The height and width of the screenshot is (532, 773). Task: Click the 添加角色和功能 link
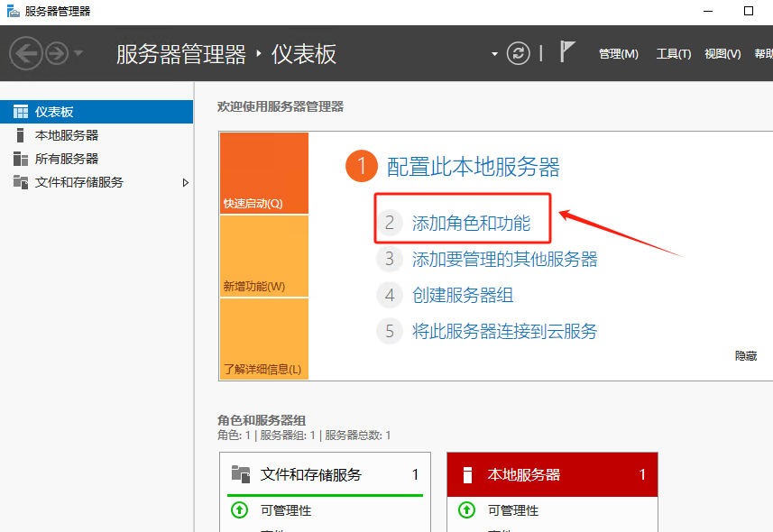471,223
